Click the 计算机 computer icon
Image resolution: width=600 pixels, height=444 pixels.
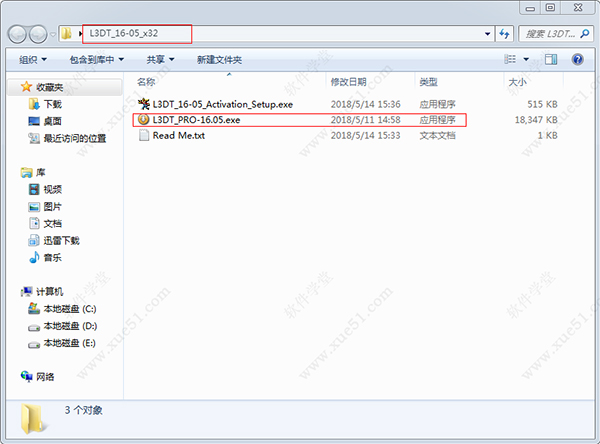[26, 291]
